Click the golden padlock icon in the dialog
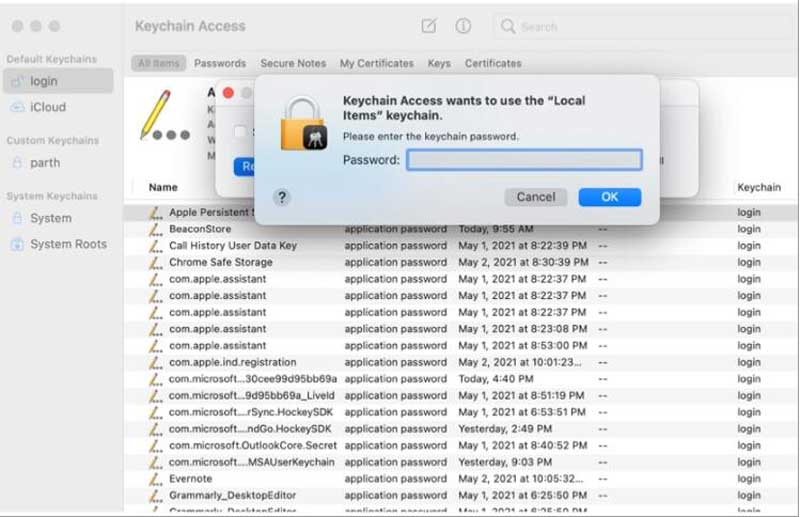Screen dimensions: 800x517 pyautogui.click(x=302, y=124)
